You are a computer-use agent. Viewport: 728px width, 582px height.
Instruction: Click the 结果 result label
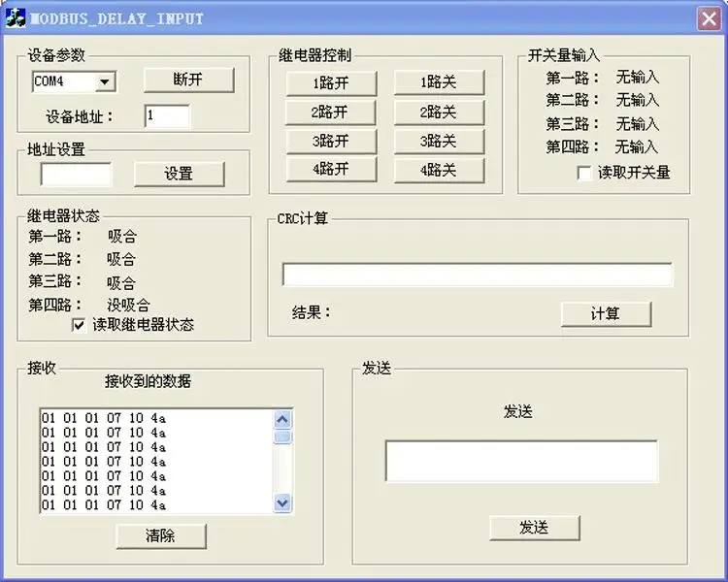point(312,312)
